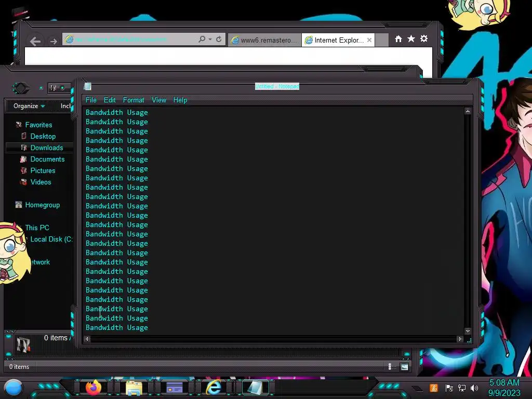Image resolution: width=532 pixels, height=399 pixels.
Task: Switch Explorer to details view icon
Action: pyautogui.click(x=390, y=366)
